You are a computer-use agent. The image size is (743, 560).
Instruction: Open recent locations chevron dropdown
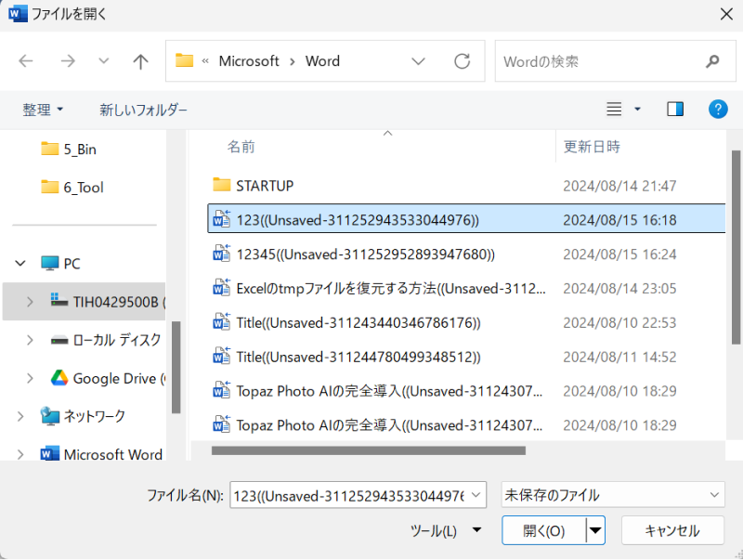coord(103,61)
